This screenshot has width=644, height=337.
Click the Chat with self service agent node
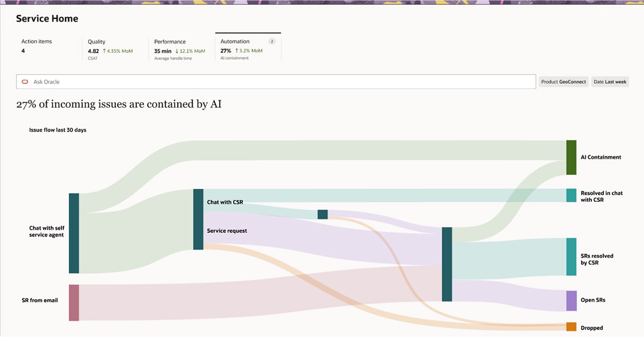[x=74, y=233]
